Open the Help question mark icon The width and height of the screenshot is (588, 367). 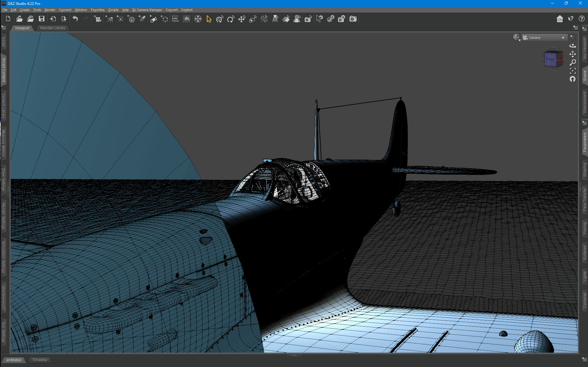(x=582, y=19)
